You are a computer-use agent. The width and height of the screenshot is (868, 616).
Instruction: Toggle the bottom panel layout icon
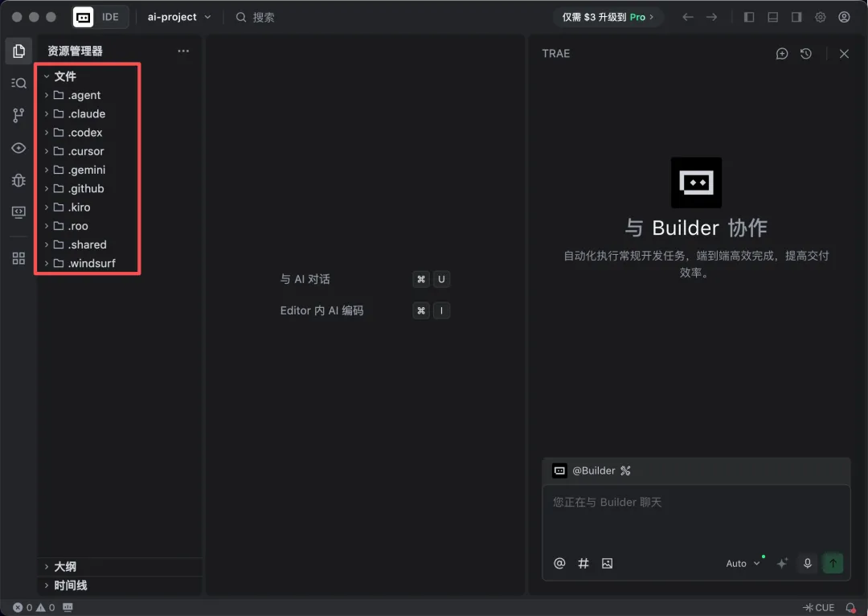coord(773,17)
